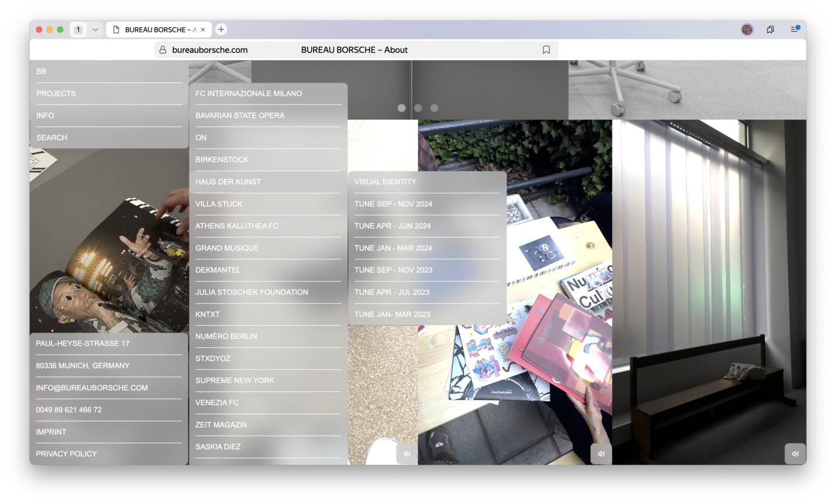Click the BB home menu item

(x=109, y=71)
